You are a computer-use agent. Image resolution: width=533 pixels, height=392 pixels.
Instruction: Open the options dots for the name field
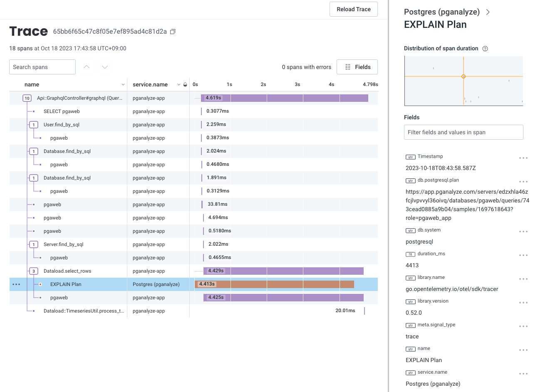click(x=523, y=350)
